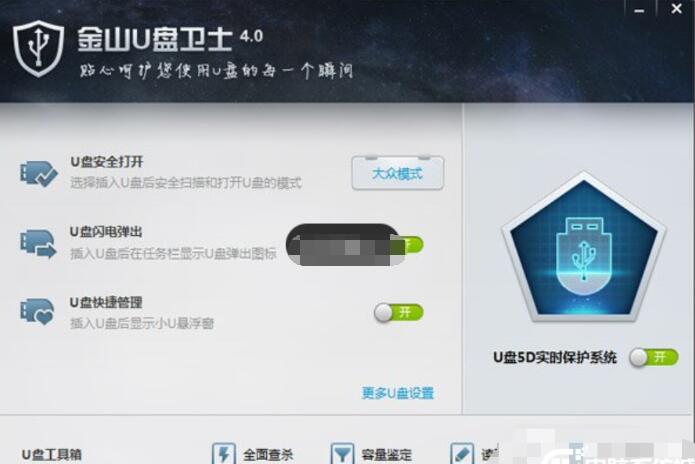
Task: Click the U盘闪电弹出 eject arrow icon
Action: 38,243
